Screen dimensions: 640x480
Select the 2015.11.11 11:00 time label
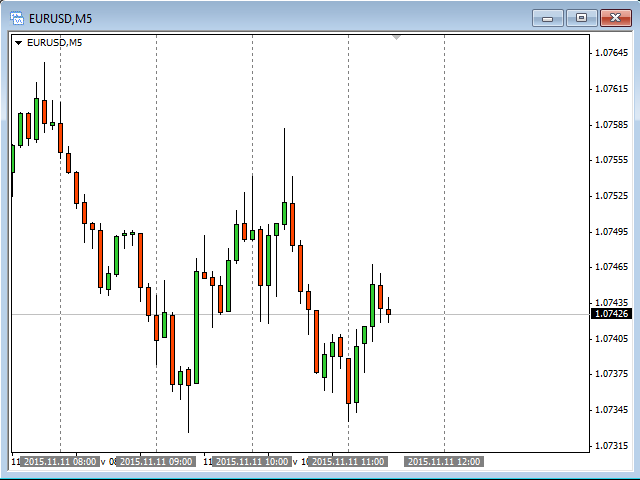point(347,462)
